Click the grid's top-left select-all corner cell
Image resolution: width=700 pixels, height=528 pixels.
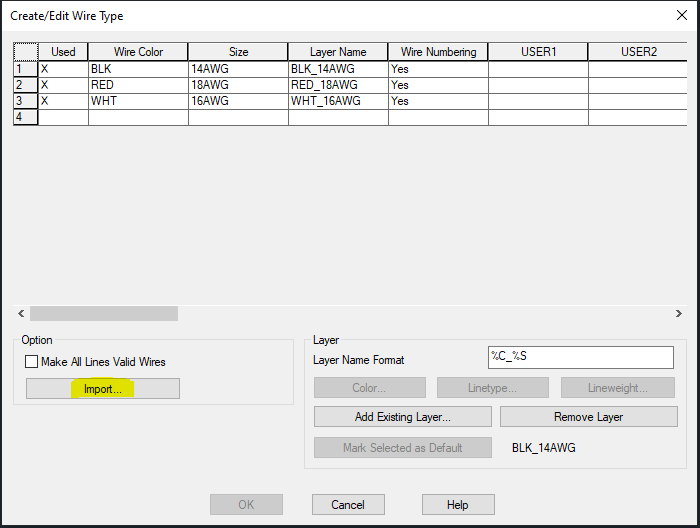pos(25,52)
